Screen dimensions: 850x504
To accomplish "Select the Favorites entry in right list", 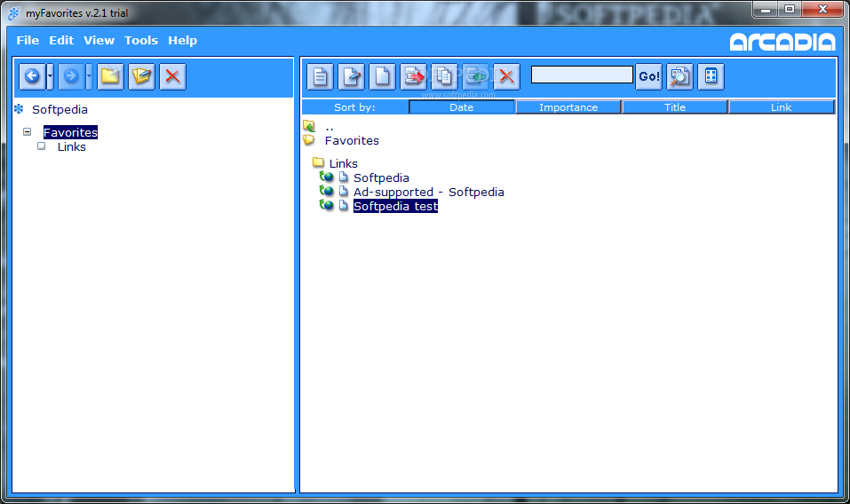I will click(352, 141).
